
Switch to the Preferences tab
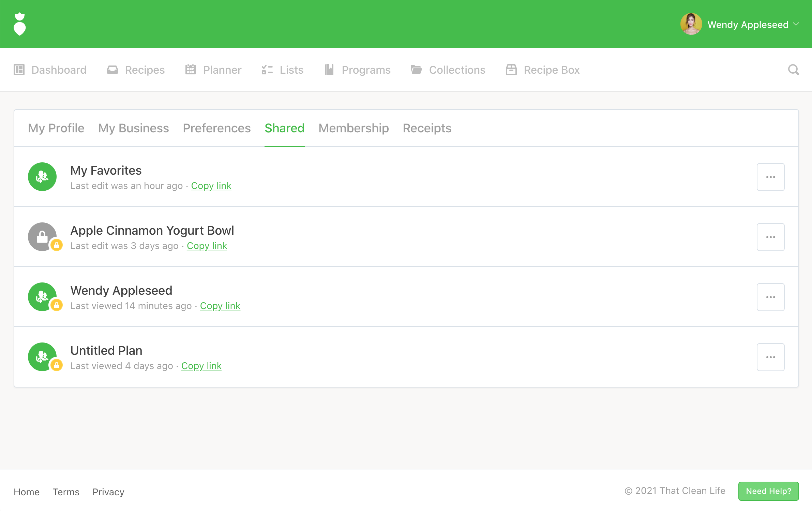[x=216, y=128]
